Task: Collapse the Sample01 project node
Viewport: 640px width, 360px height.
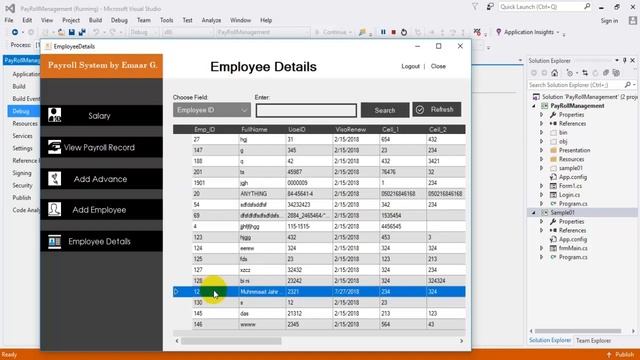Action: click(534, 213)
